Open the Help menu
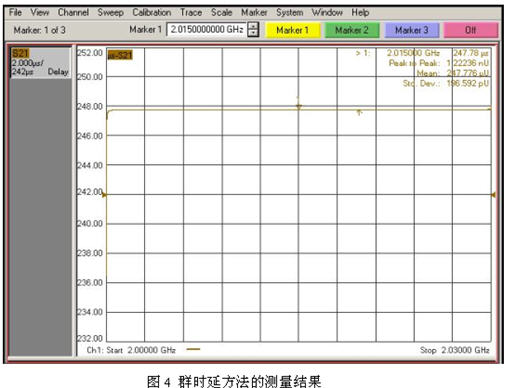Image resolution: width=515 pixels, height=388 pixels. 360,12
